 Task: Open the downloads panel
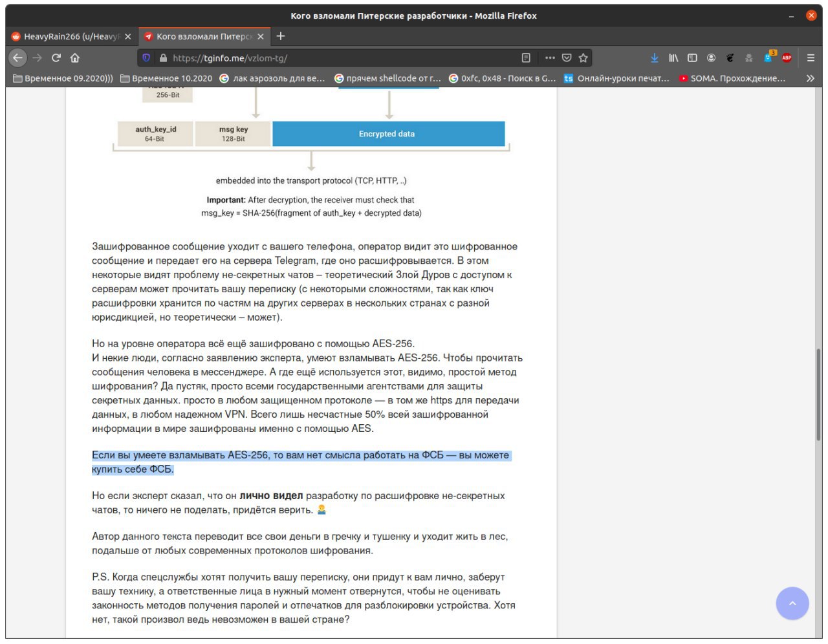coord(655,58)
